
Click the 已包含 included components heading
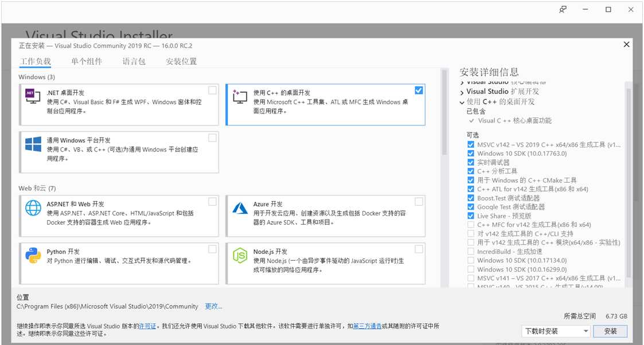[476, 111]
